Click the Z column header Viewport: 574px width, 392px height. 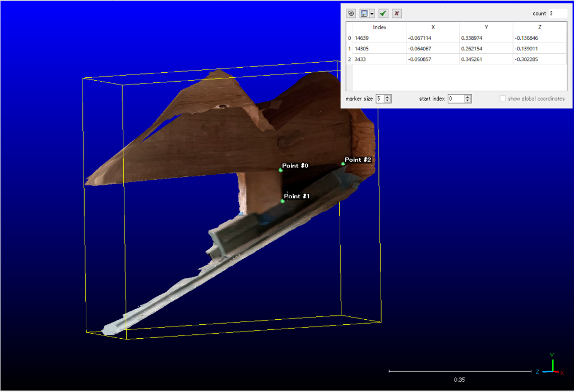pyautogui.click(x=539, y=27)
